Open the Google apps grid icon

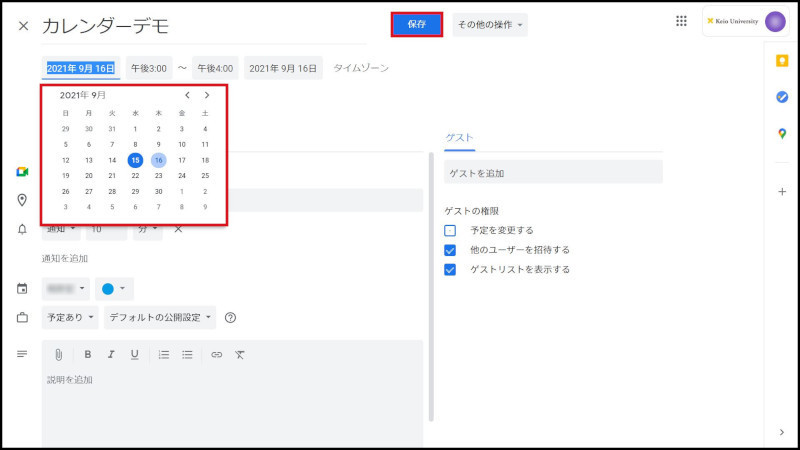681,21
